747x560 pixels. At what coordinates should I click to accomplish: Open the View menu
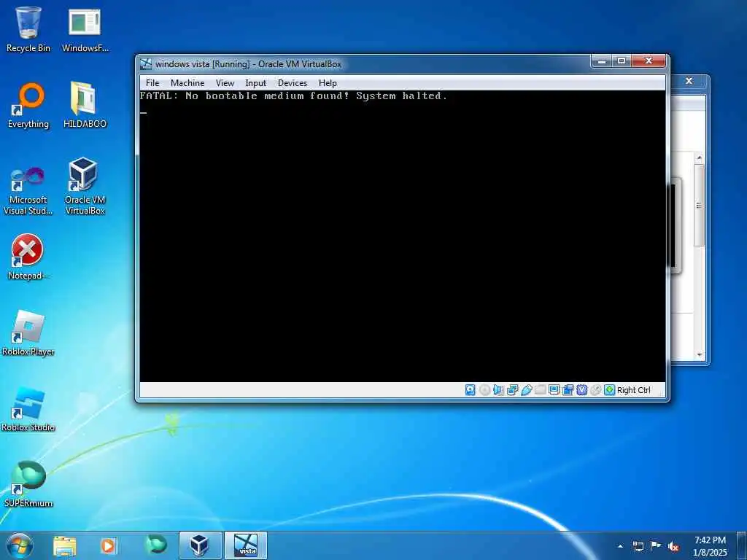pos(225,83)
